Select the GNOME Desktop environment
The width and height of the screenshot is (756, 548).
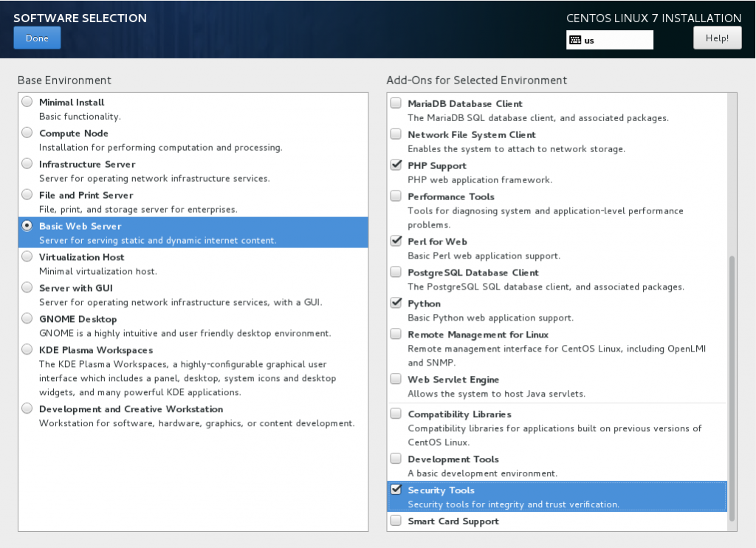[27, 318]
